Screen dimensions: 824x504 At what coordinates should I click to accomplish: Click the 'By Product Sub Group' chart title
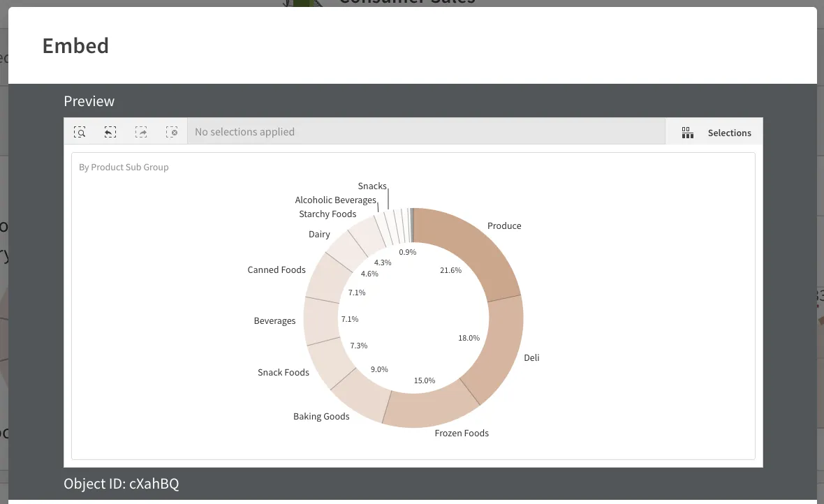point(124,167)
